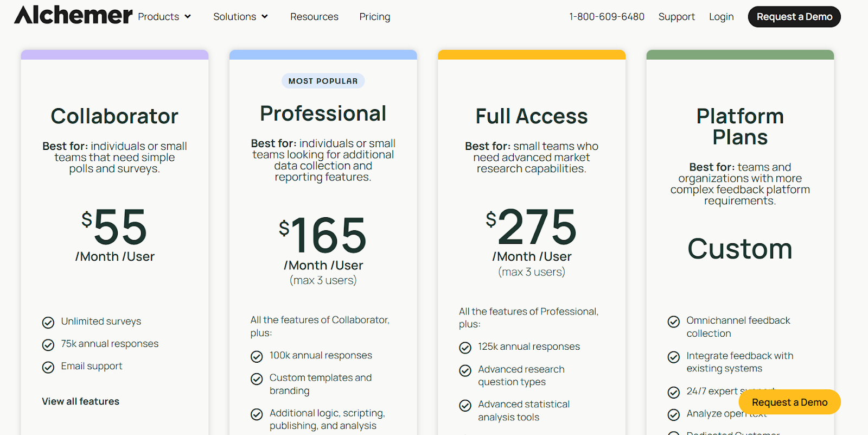
Task: Click checkmark beside Omnichannel feedback collection
Action: pos(673,321)
